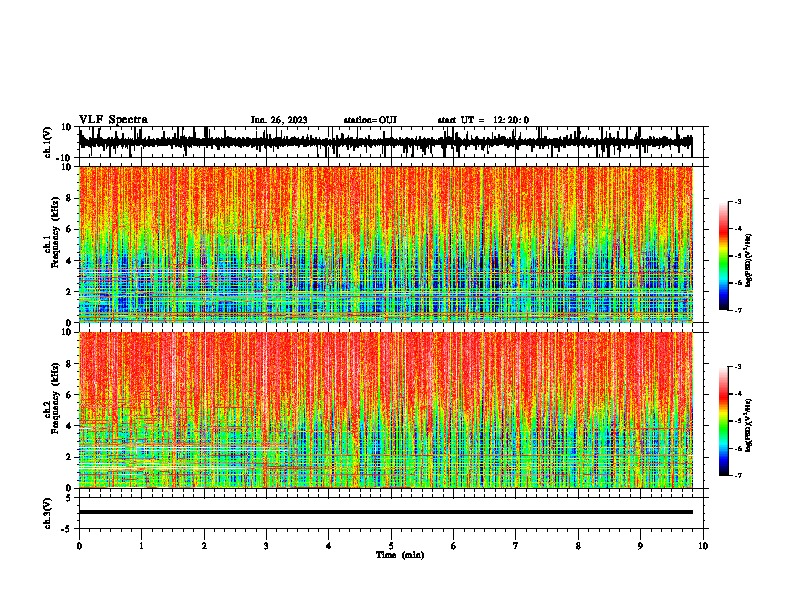Image resolution: width=792 pixels, height=612 pixels.
Task: Click the time axis tick label "7"
Action: point(516,546)
